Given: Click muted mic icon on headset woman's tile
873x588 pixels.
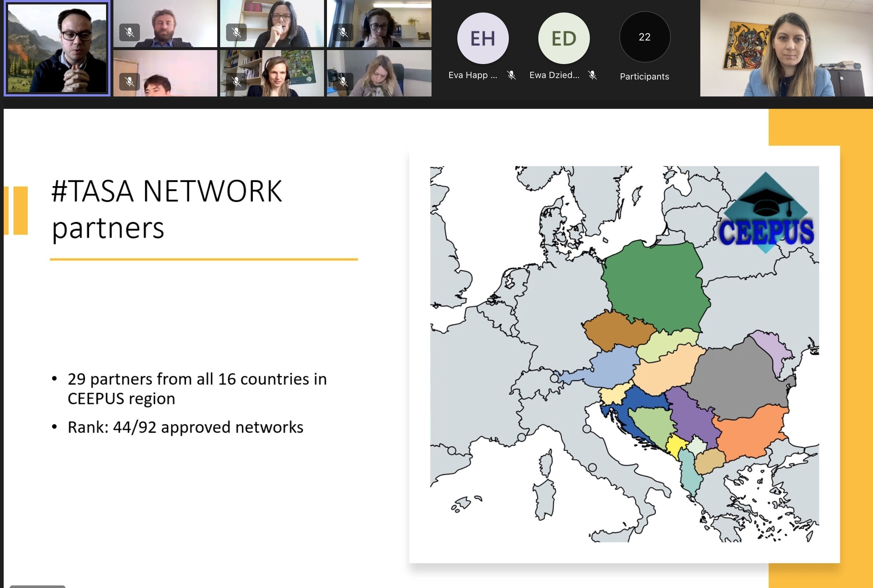Looking at the screenshot, I should click(x=236, y=81).
